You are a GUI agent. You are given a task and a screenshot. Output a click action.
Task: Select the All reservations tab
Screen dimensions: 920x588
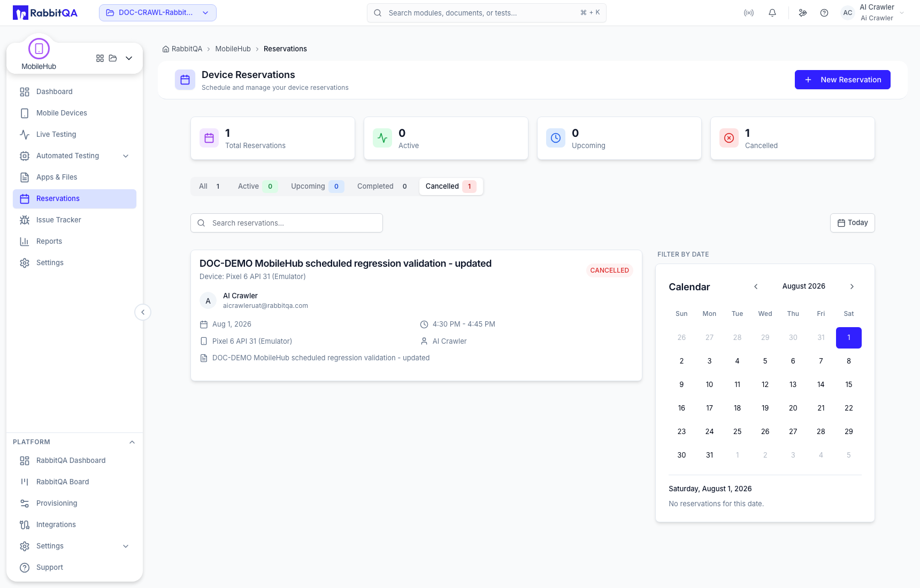(210, 187)
